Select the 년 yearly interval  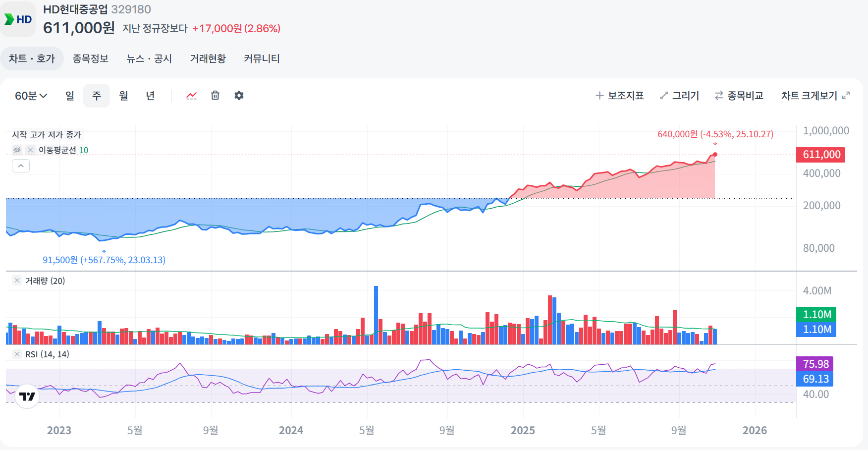[x=150, y=96]
